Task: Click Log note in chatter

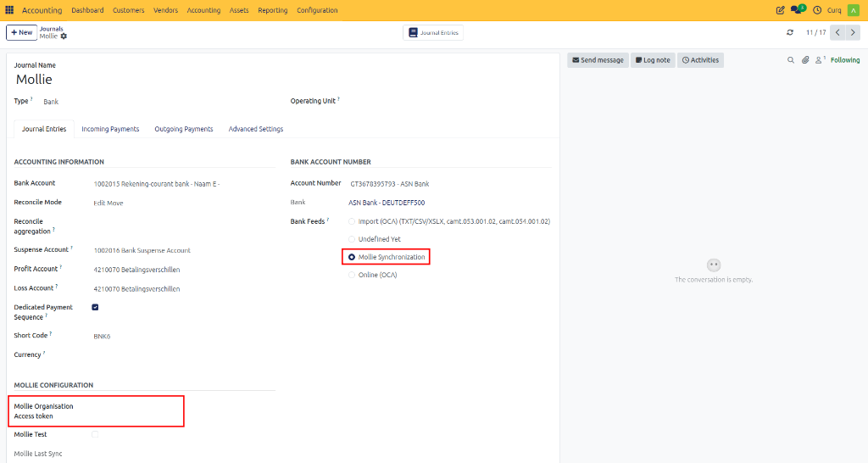Action: (653, 60)
